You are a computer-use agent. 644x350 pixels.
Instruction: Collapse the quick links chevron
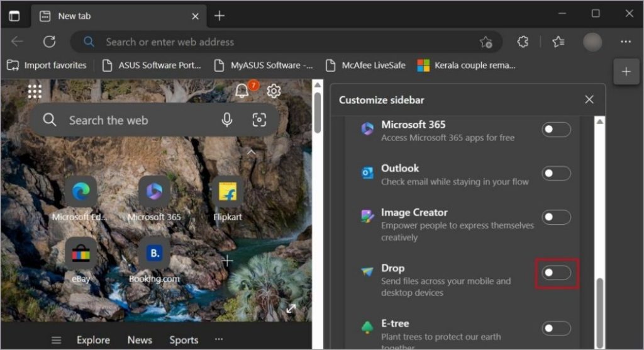point(251,152)
